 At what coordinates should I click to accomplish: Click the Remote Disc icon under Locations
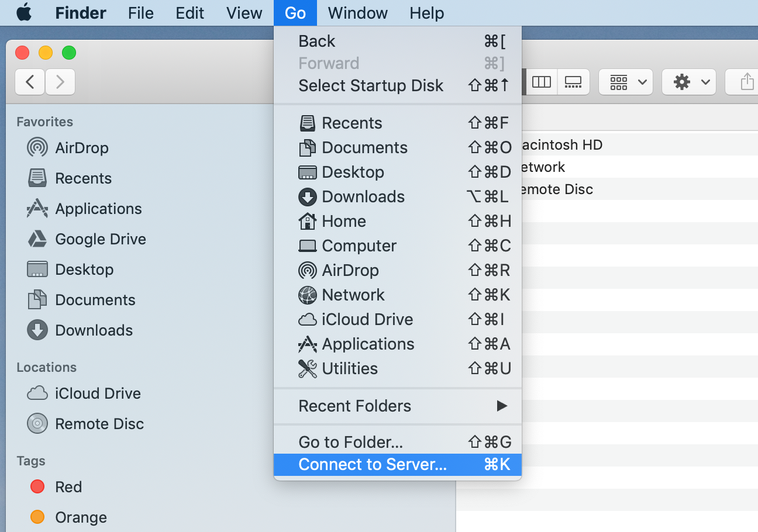(37, 423)
